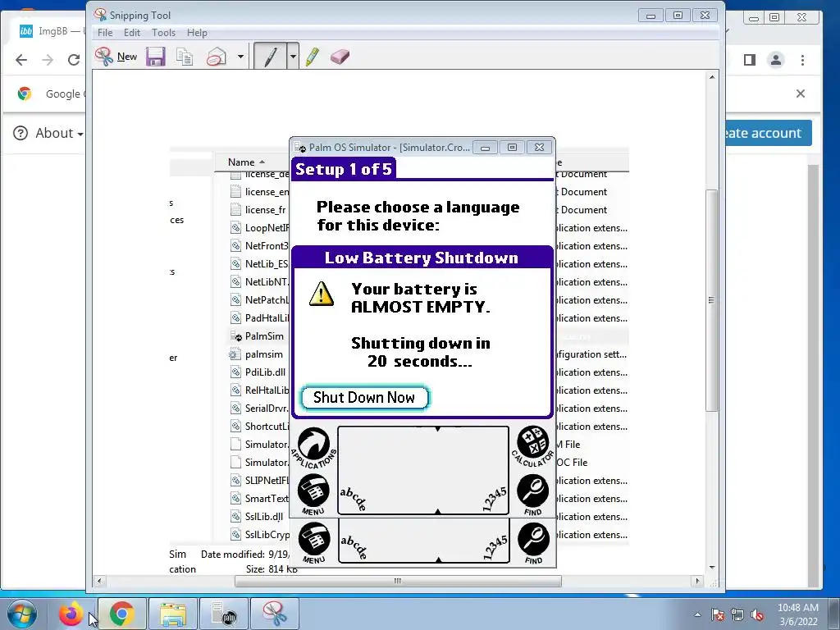Send snip via the envelope icon
This screenshot has width=840, height=630.
[x=217, y=57]
